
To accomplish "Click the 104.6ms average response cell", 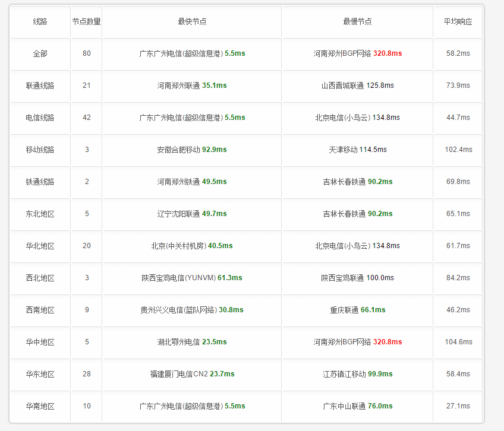I will 458,342.
